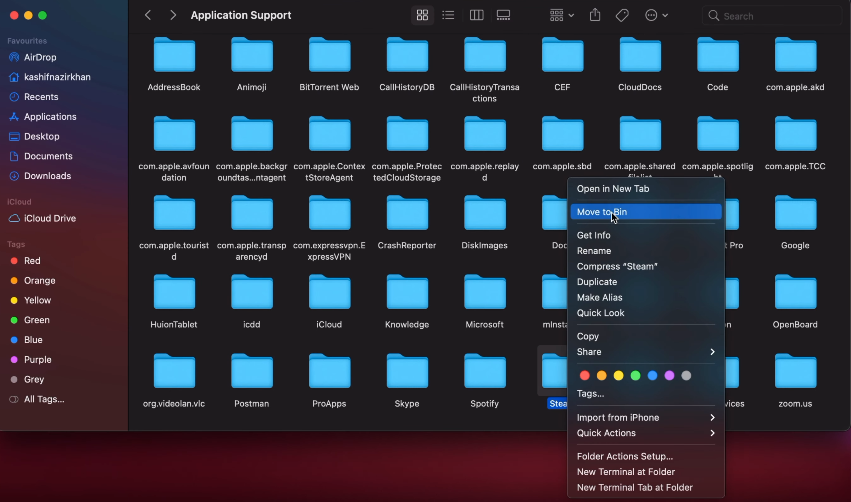851x502 pixels.
Task: Choose Move to Bin from the context menu
Action: [x=645, y=212]
